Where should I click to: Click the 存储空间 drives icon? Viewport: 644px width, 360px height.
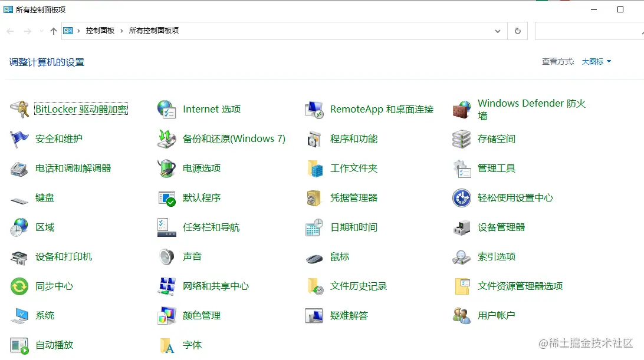pyautogui.click(x=462, y=138)
